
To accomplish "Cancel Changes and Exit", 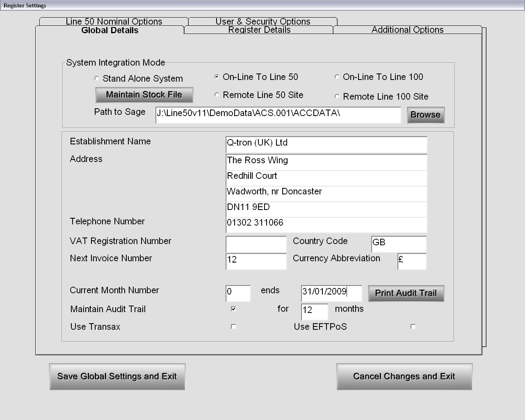I will pyautogui.click(x=404, y=377).
